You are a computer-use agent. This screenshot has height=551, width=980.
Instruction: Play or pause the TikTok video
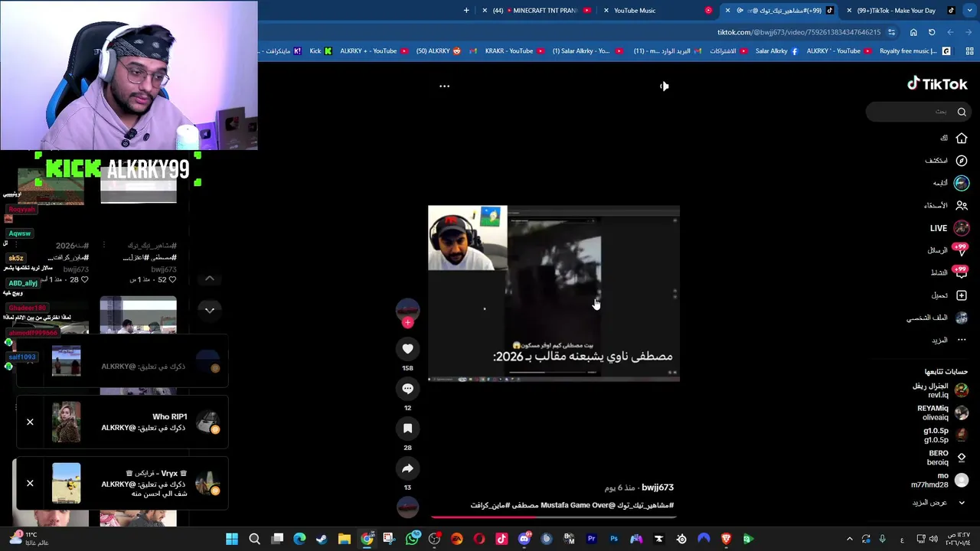point(554,294)
